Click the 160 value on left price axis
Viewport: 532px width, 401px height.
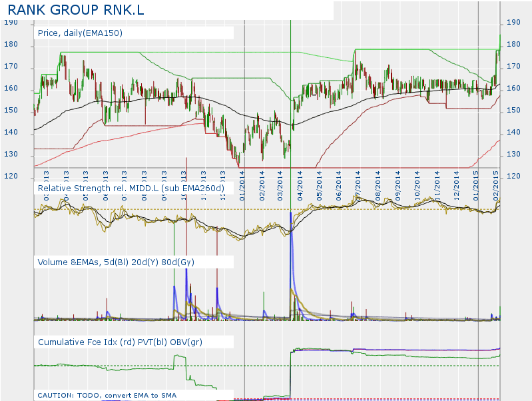point(11,89)
